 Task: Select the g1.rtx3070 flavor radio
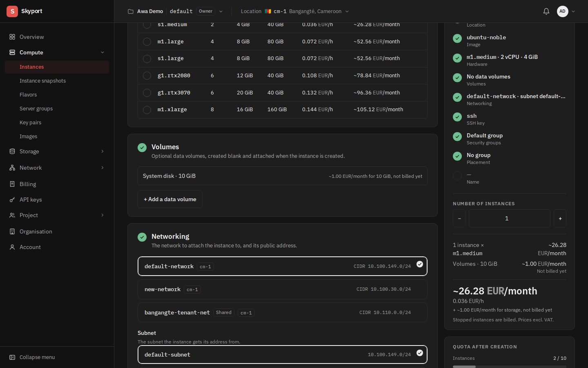coord(147,93)
